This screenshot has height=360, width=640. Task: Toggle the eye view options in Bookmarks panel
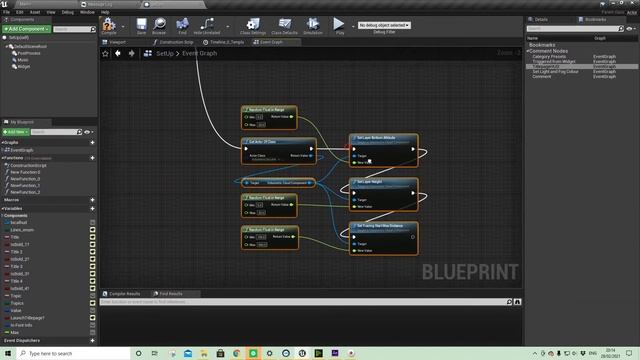point(631,29)
